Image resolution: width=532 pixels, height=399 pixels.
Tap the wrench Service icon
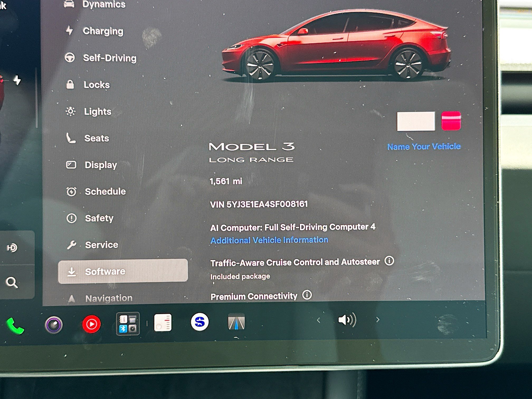(72, 245)
